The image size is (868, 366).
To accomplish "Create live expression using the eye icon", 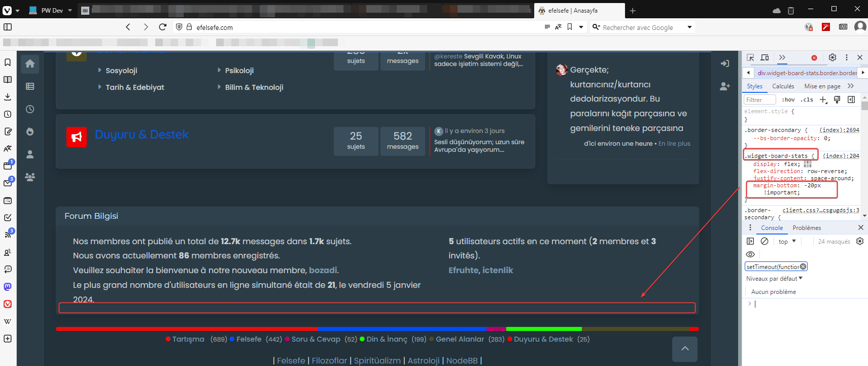I will tap(750, 254).
